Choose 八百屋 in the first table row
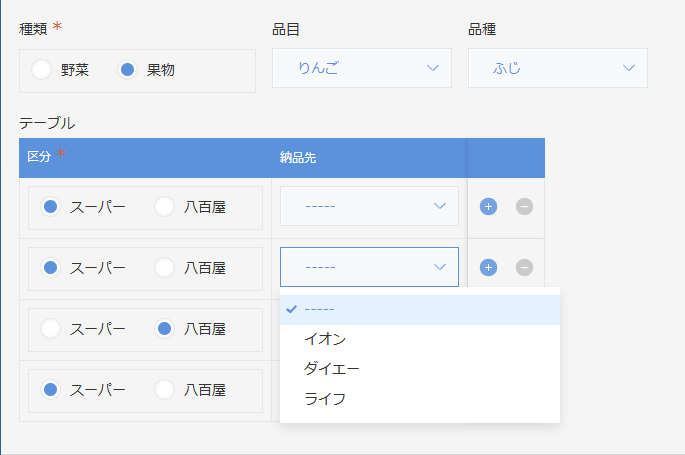Screen dimensions: 685x455 [165, 207]
